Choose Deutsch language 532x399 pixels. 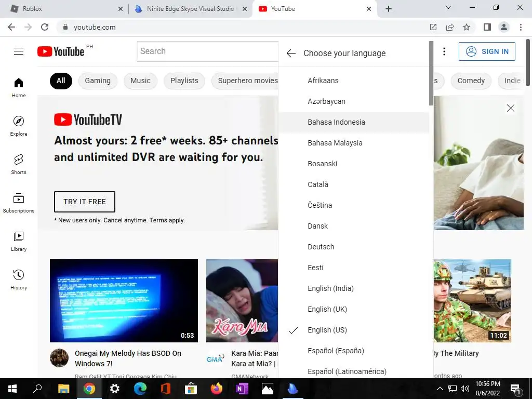[353, 247]
